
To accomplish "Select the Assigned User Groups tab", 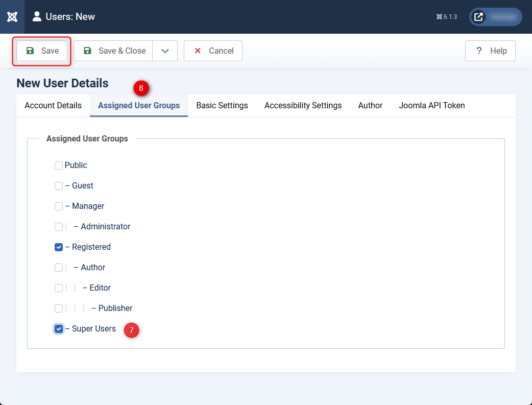I will [x=139, y=106].
